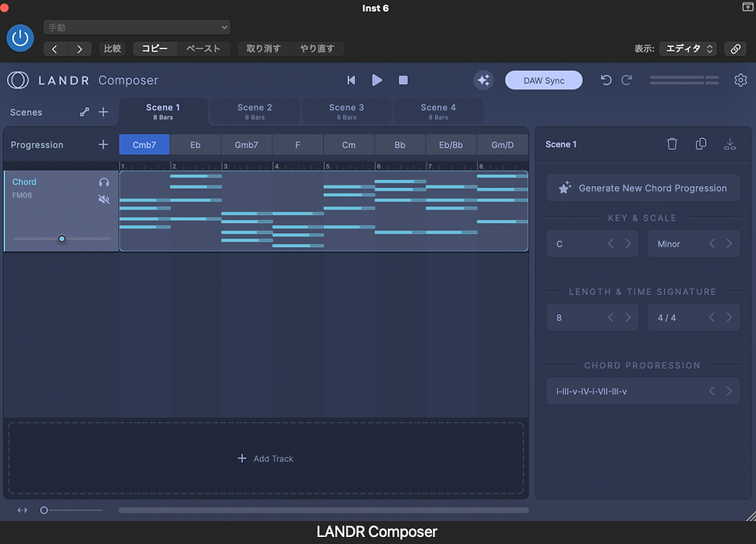Image resolution: width=756 pixels, height=544 pixels.
Task: Export Scene 1 with the download icon
Action: point(730,144)
